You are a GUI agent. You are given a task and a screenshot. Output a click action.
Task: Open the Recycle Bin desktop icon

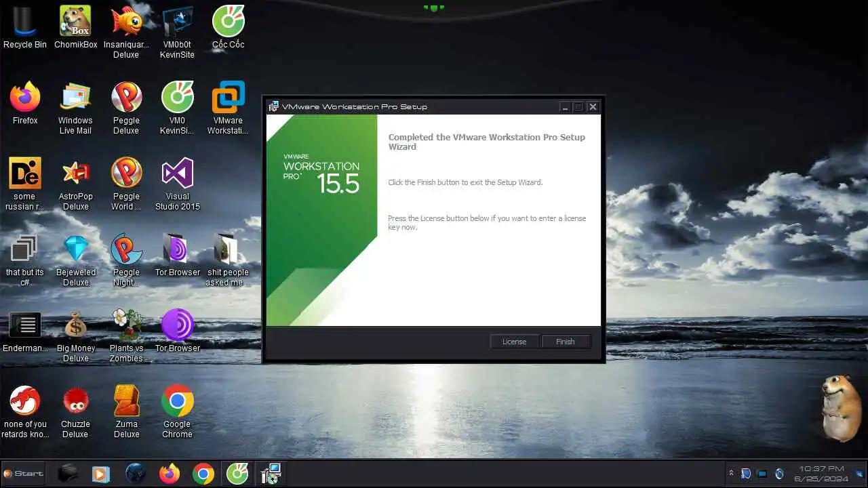tap(25, 28)
